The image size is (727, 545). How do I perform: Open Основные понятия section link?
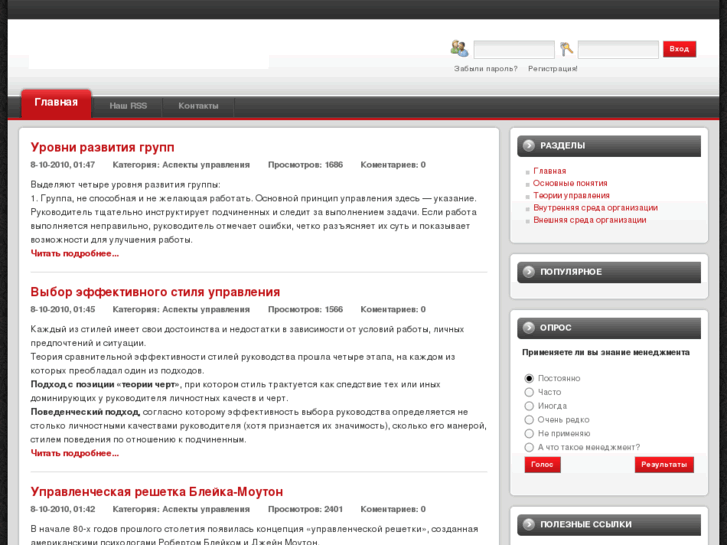click(570, 183)
